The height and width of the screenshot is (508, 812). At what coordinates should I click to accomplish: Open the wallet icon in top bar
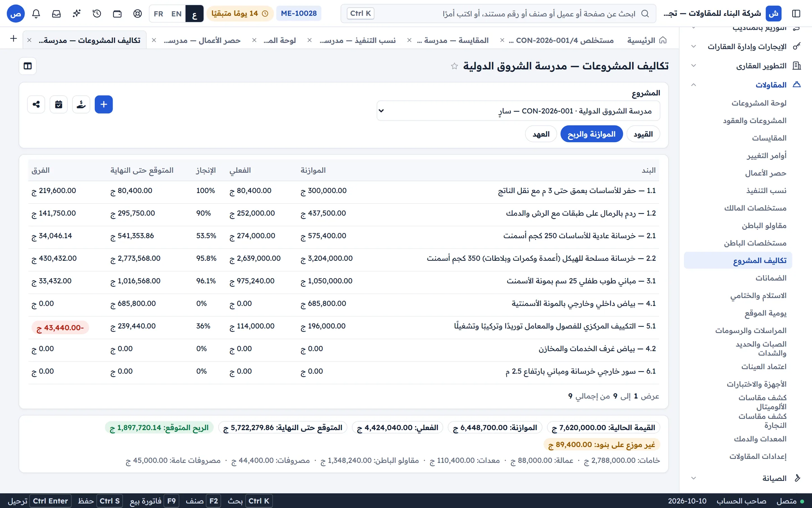(117, 14)
